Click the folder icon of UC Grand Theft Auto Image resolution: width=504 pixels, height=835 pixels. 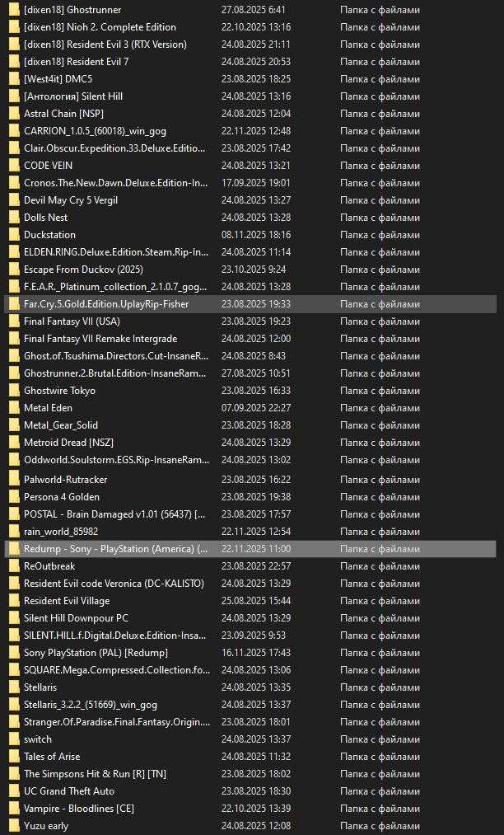point(14,791)
